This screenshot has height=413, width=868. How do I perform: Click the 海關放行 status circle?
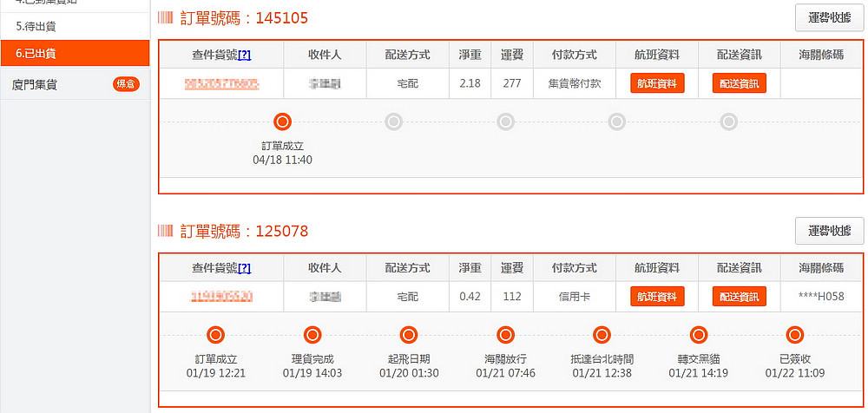(x=505, y=335)
